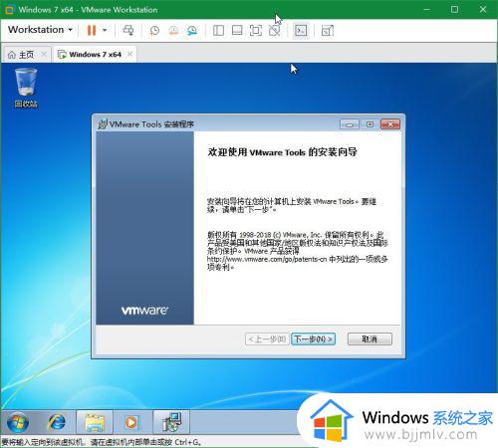The image size is (498, 448).
Task: Maximize the VMware Tools installer dialog
Action: pyautogui.click(x=370, y=124)
